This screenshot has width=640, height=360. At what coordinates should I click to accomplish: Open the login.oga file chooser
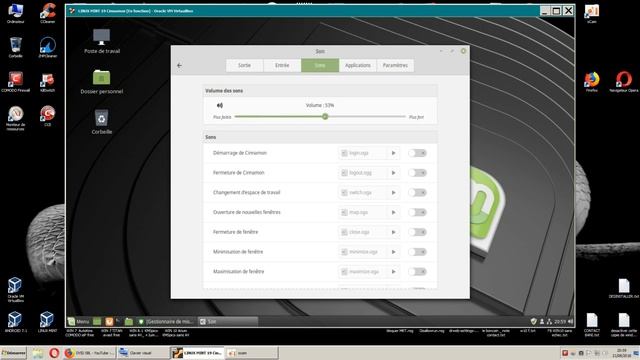pyautogui.click(x=363, y=153)
